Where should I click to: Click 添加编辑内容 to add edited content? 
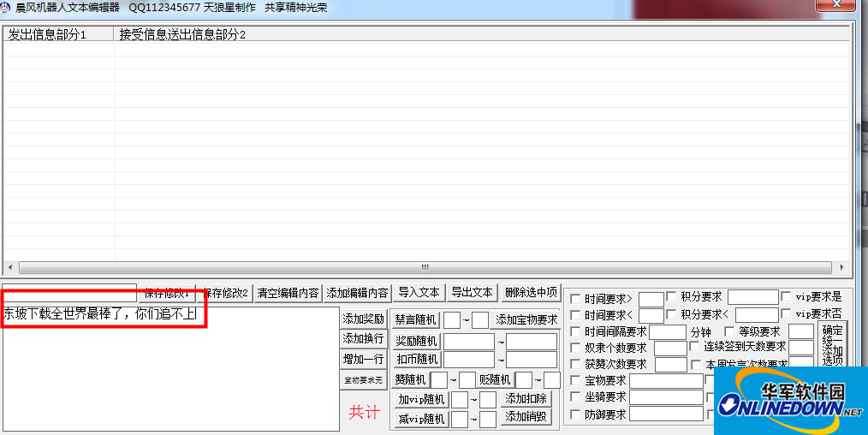[357, 293]
